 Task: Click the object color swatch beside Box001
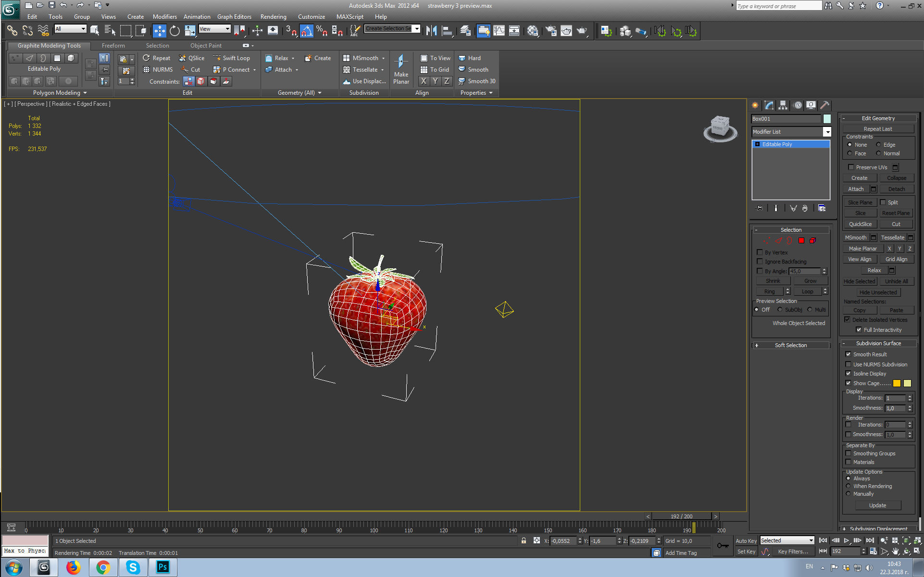click(x=827, y=119)
